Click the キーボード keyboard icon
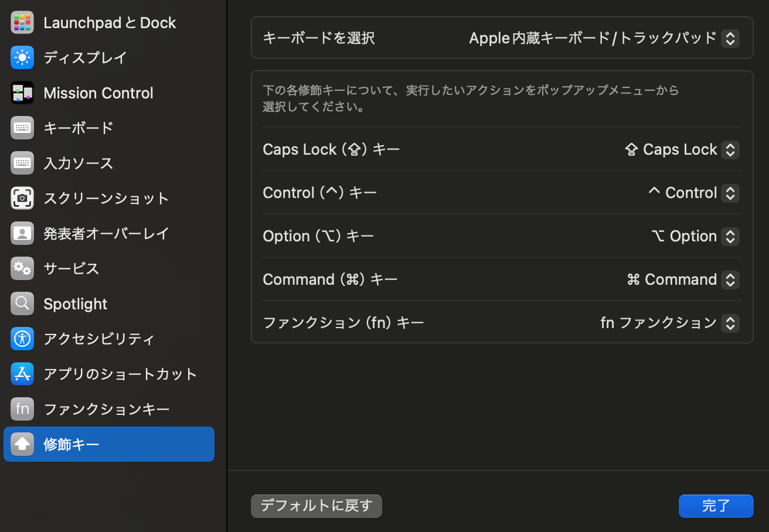The height and width of the screenshot is (532, 769). (22, 128)
